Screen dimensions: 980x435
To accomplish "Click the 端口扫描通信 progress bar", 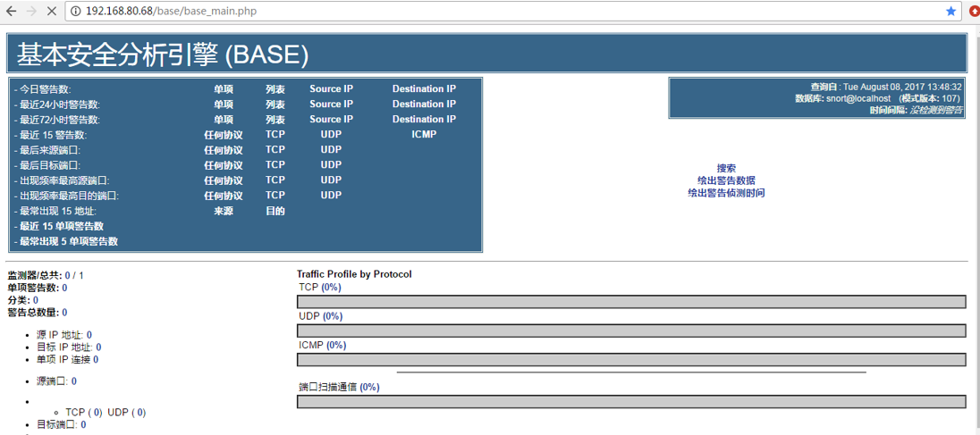I will [x=631, y=401].
